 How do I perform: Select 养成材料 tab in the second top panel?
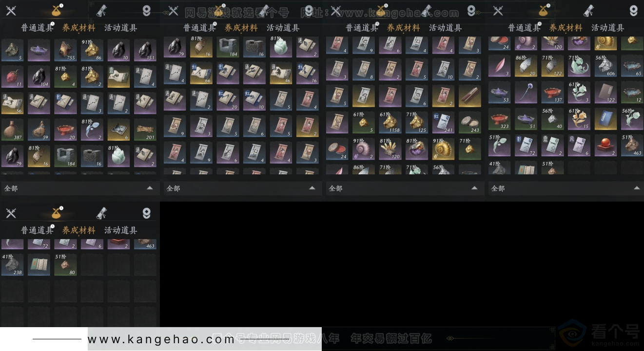pos(241,28)
